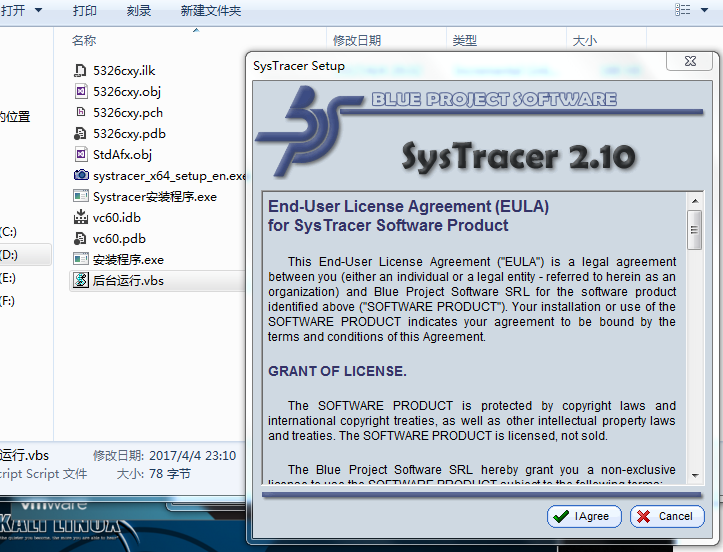Image resolution: width=723 pixels, height=552 pixels.
Task: Select file name vc60.pdb
Action: (119, 239)
